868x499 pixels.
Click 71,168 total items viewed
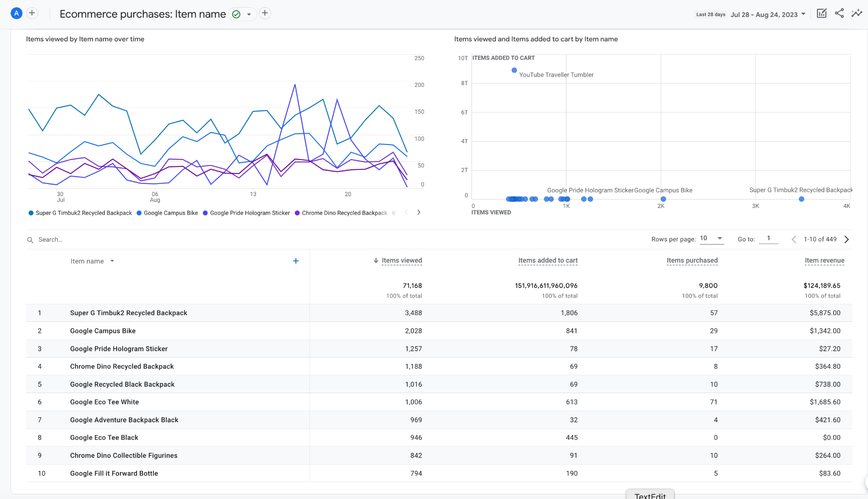coord(412,286)
